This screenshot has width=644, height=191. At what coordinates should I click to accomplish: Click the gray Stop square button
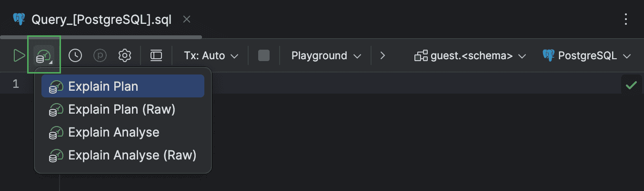263,56
